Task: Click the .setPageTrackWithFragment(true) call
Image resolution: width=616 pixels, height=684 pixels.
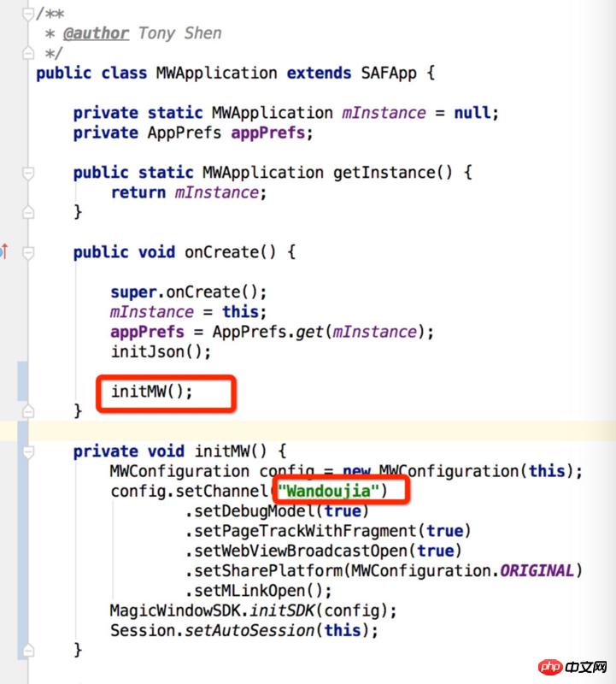Action: (327, 531)
